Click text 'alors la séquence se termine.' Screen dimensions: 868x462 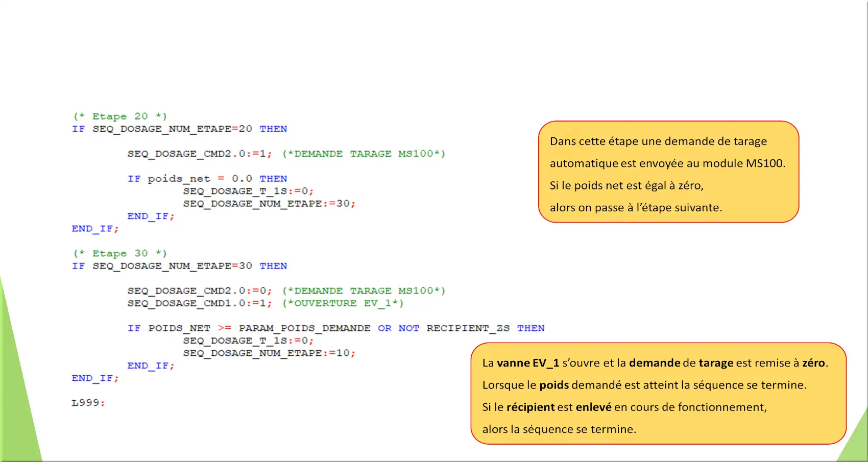click(559, 429)
